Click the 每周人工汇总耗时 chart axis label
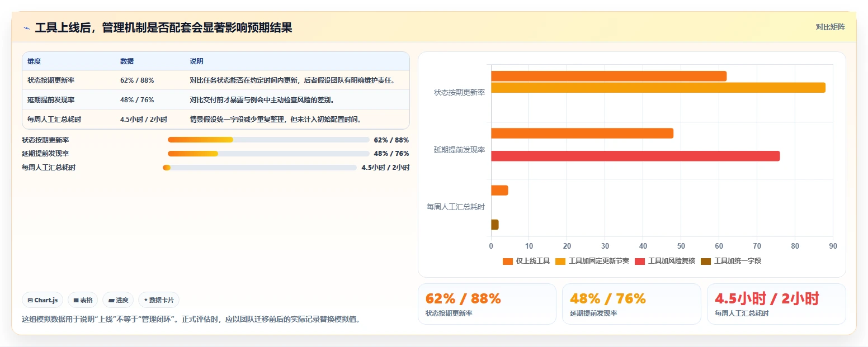This screenshot has width=868, height=347. (x=456, y=207)
